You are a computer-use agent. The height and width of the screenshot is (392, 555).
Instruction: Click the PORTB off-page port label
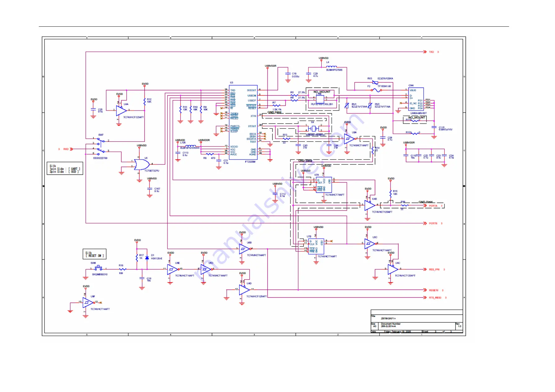pos(433,223)
